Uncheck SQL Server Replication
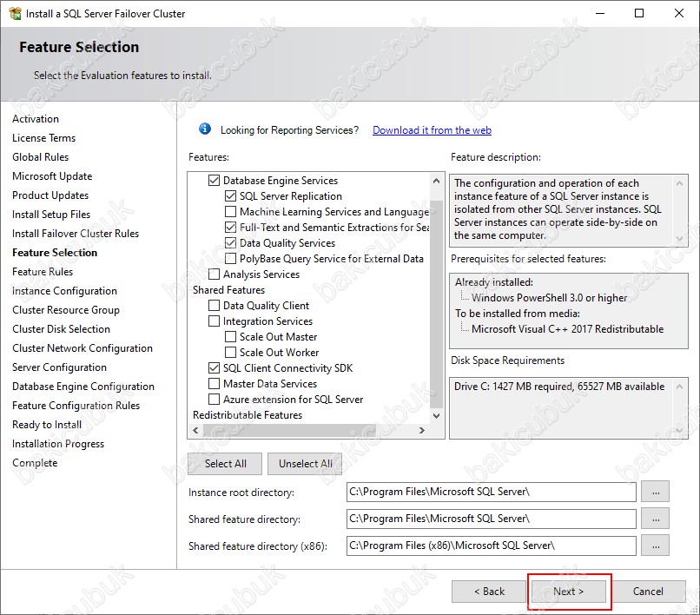Screen dimensions: 700x615 click(230, 196)
